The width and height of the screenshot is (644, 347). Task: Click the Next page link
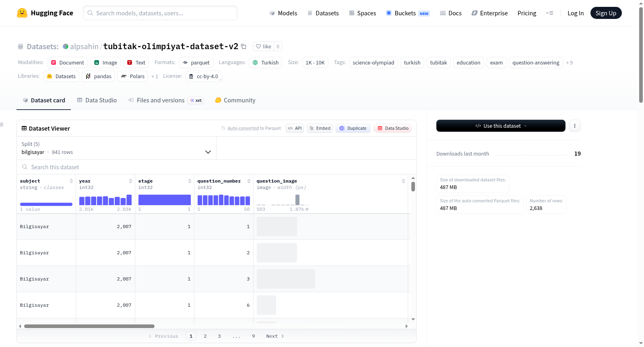[275, 336]
